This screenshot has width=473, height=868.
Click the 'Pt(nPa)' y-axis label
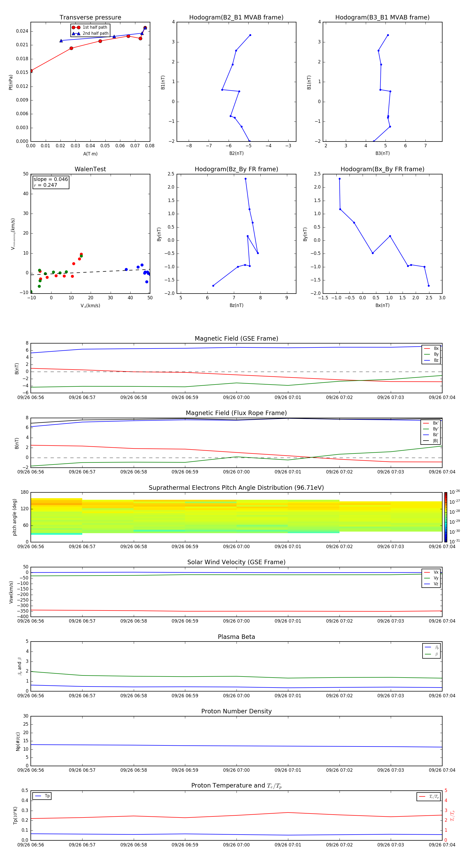tap(11, 82)
